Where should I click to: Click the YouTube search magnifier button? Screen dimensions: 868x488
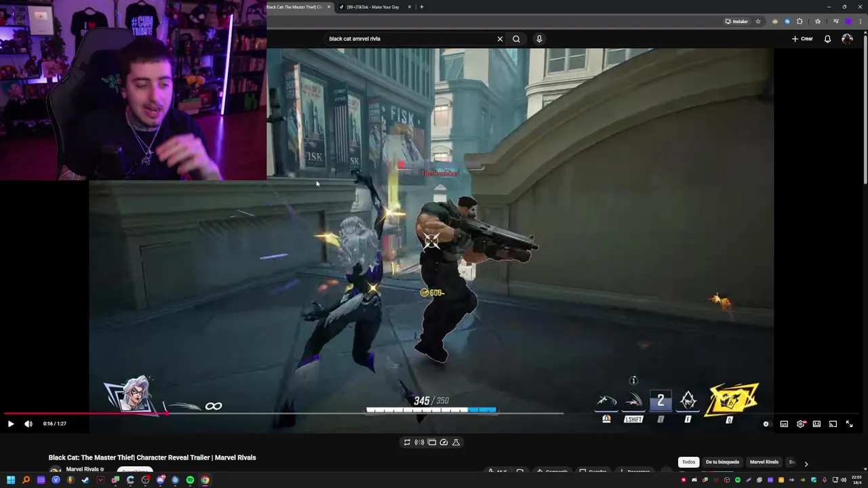click(516, 39)
